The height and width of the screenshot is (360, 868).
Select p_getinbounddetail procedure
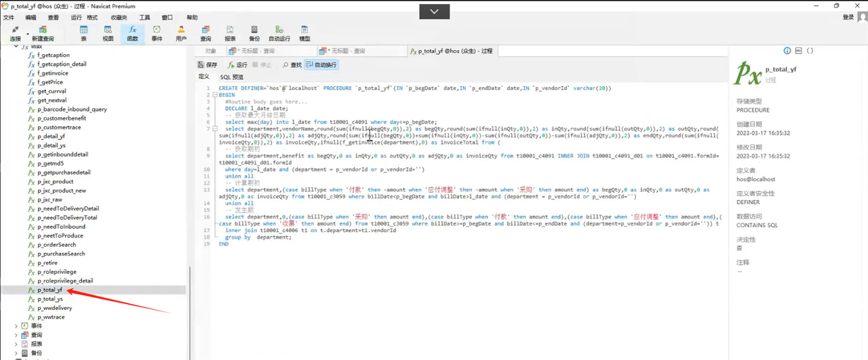(62, 155)
